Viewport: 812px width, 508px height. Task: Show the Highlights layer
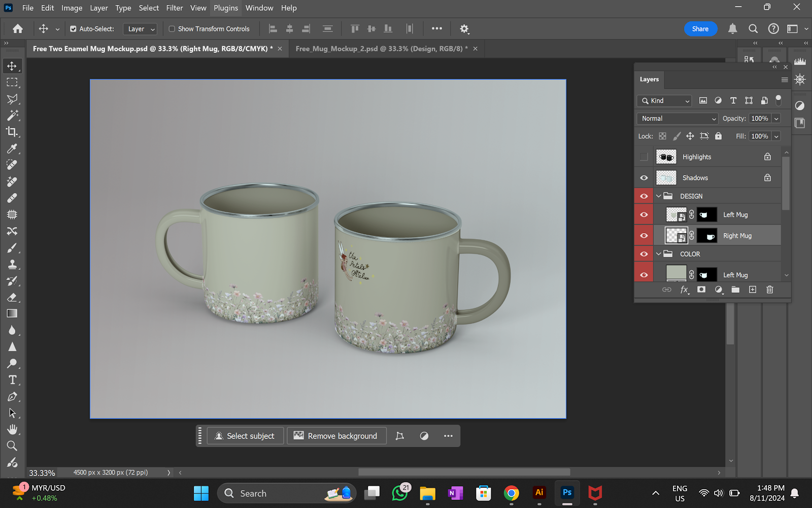pyautogui.click(x=644, y=157)
